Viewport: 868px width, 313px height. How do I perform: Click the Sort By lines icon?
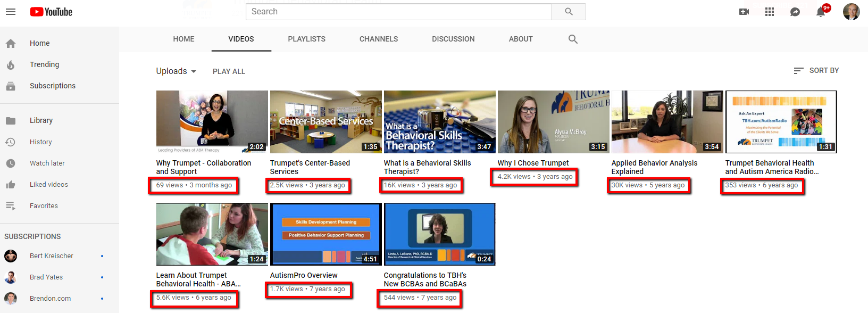[x=798, y=70]
